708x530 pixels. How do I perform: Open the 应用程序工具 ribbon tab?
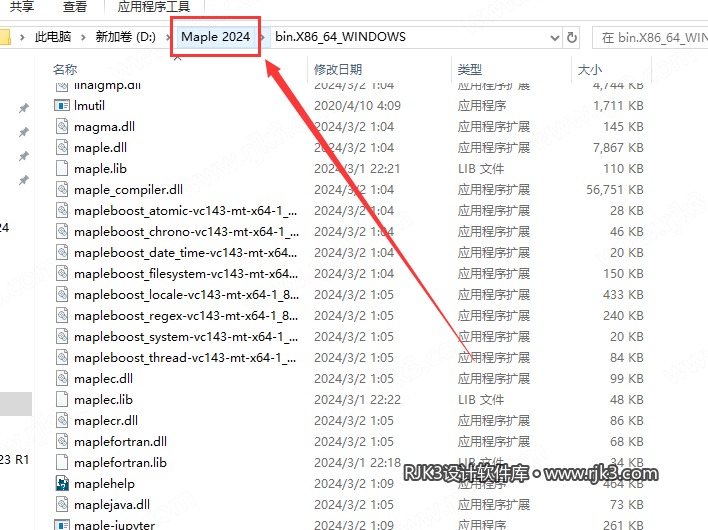click(154, 6)
